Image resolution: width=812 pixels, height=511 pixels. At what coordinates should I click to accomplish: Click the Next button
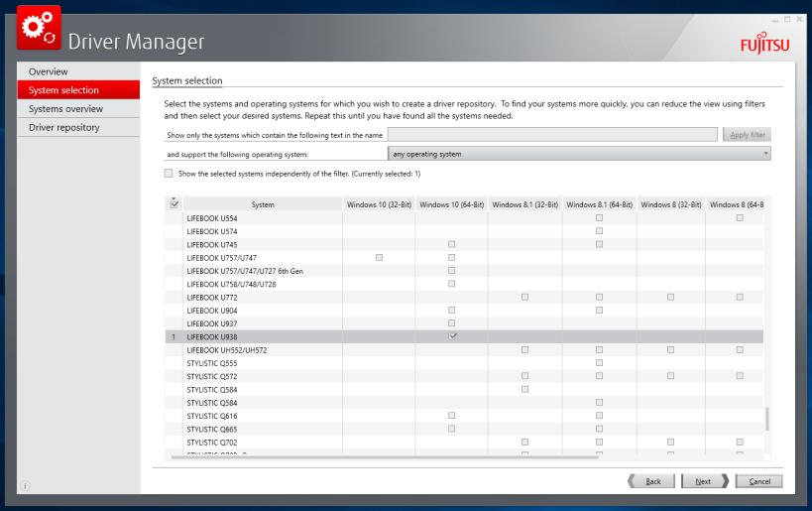point(705,481)
